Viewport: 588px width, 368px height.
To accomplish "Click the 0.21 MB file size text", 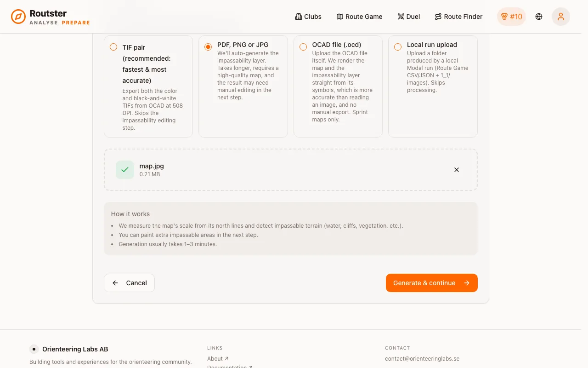I will click(150, 174).
